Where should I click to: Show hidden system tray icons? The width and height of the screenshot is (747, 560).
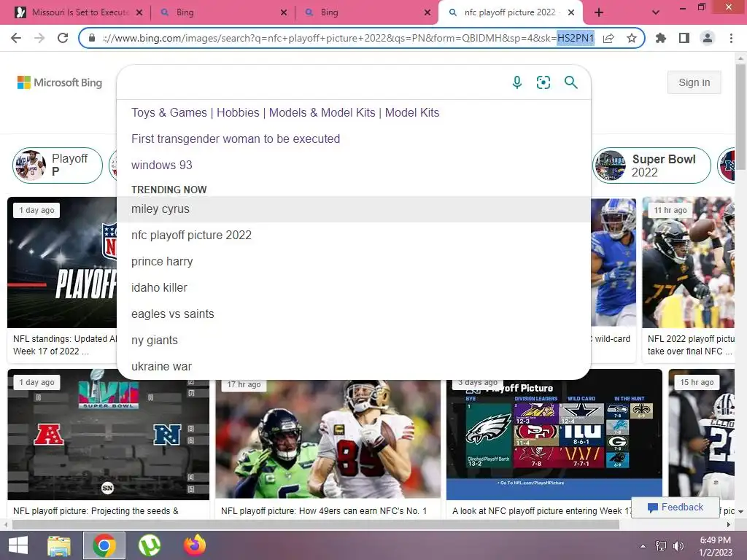pyautogui.click(x=643, y=546)
